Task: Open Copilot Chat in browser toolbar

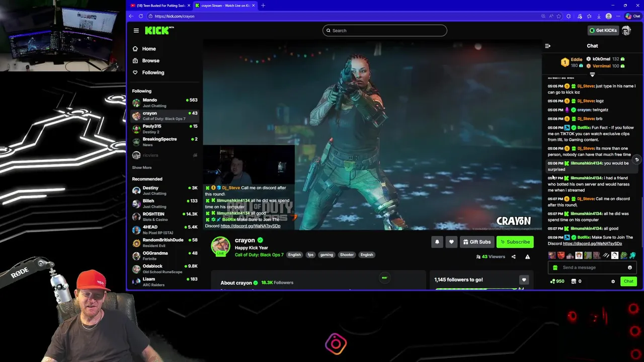Action: pos(632,16)
